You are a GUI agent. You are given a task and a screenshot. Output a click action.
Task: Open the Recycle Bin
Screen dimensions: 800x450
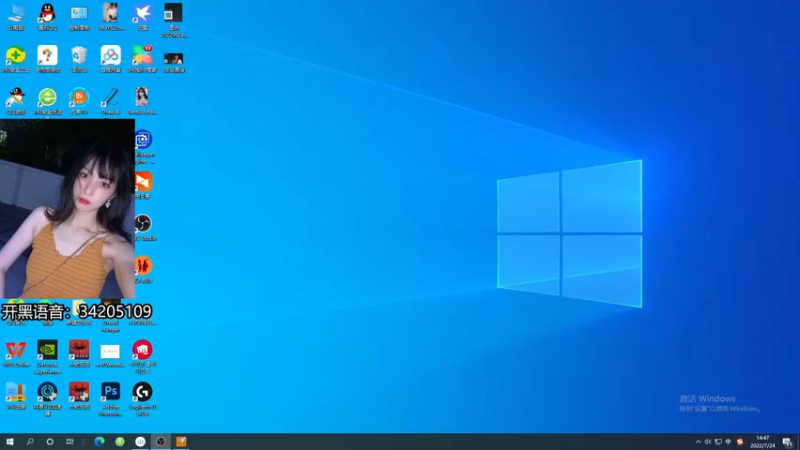coord(79,59)
